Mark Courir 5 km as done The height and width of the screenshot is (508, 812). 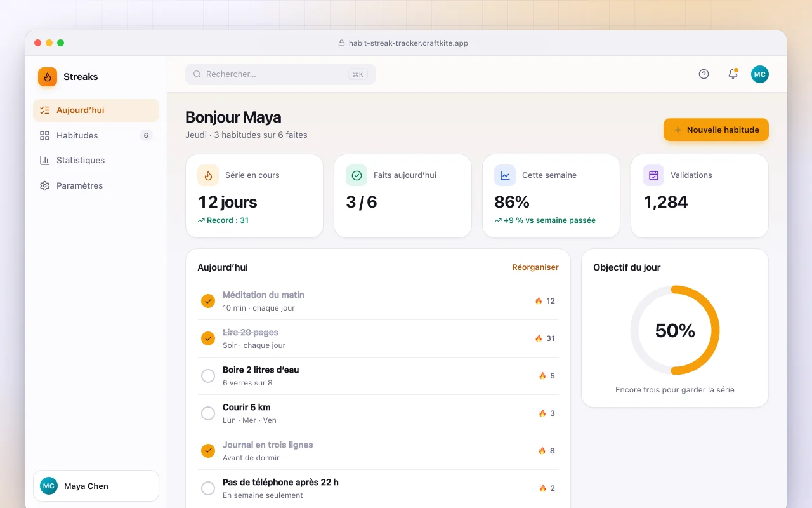[208, 413]
